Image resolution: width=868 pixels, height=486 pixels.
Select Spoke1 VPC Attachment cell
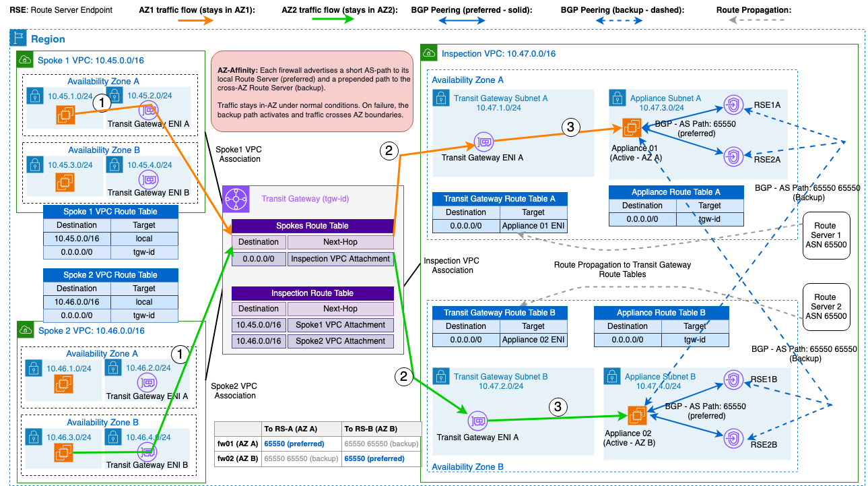point(340,324)
